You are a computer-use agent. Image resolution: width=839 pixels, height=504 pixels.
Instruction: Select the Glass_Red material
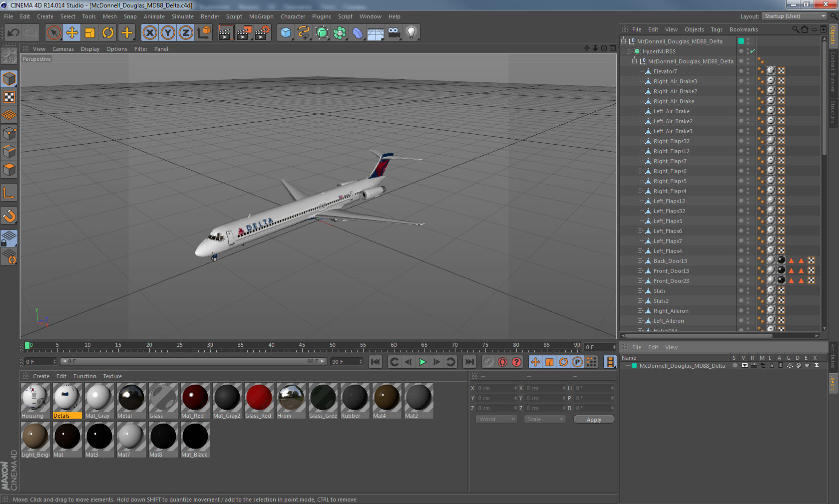coord(259,401)
